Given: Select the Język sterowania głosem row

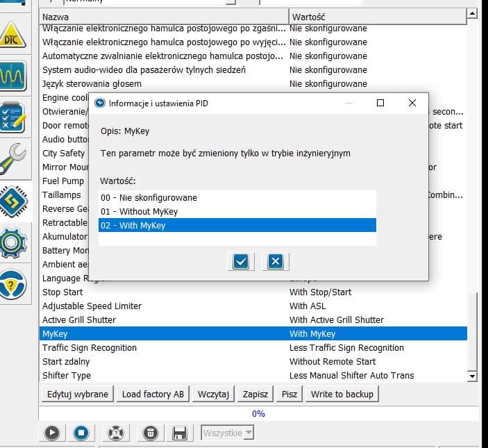Looking at the screenshot, I should pyautogui.click(x=253, y=84).
